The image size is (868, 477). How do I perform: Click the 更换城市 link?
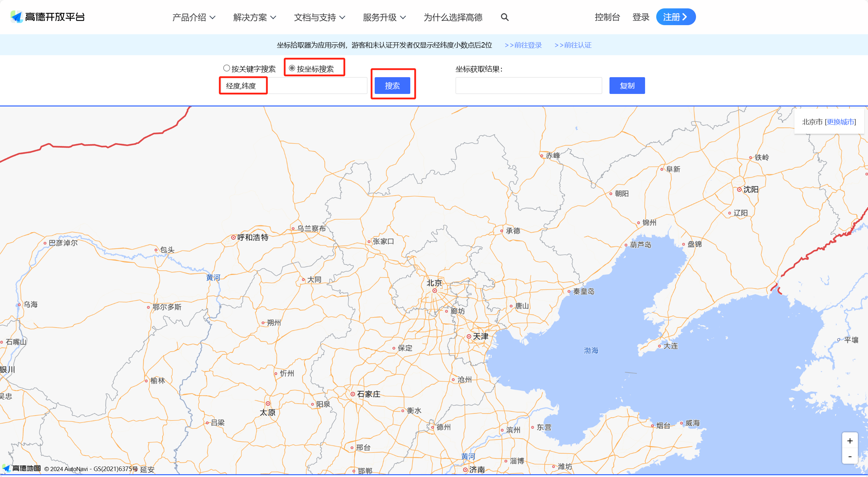point(840,122)
